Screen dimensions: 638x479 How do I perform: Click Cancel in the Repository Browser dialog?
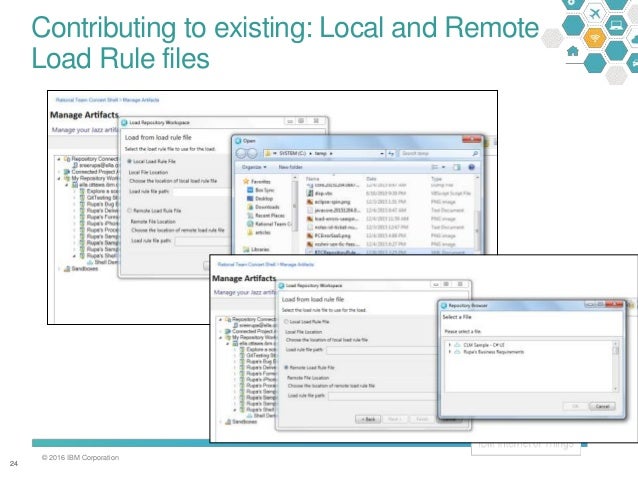602,406
